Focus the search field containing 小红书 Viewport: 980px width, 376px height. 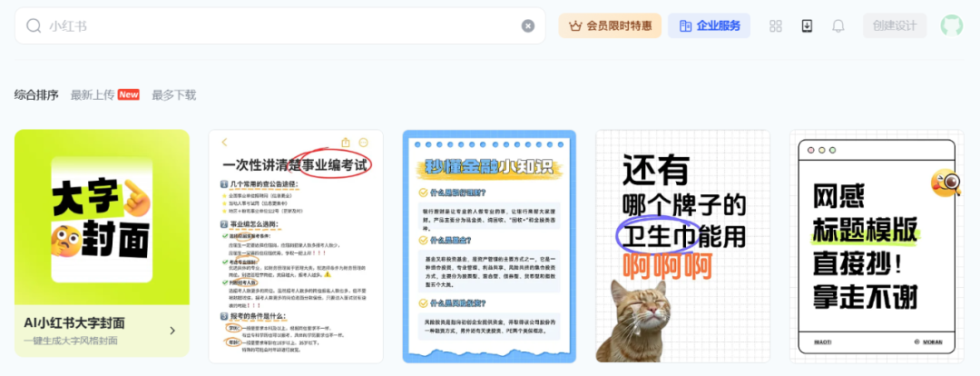click(x=272, y=26)
